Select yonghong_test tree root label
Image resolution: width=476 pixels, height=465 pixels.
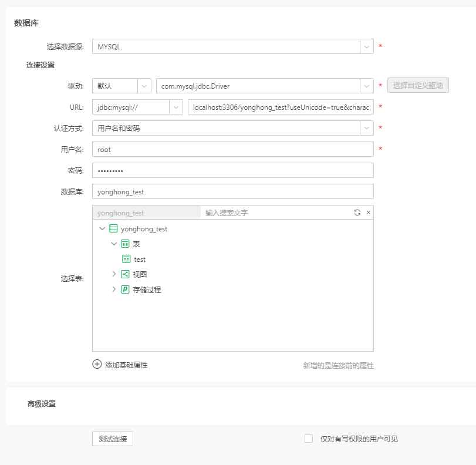(x=144, y=229)
